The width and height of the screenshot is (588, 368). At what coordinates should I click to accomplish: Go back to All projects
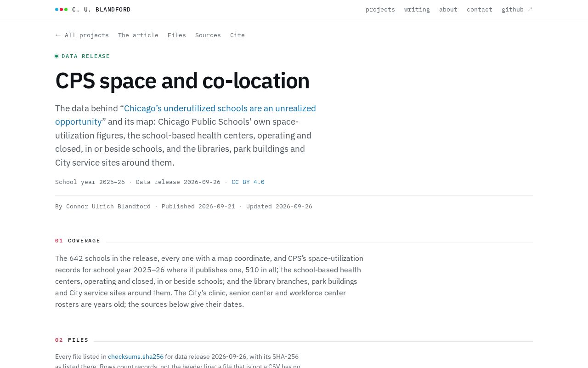click(82, 35)
